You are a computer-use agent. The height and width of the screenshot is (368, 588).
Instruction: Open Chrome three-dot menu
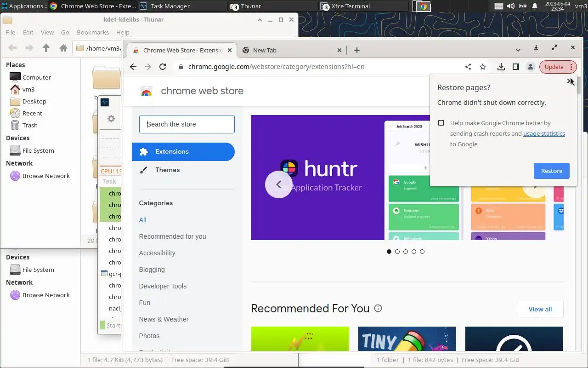571,67
